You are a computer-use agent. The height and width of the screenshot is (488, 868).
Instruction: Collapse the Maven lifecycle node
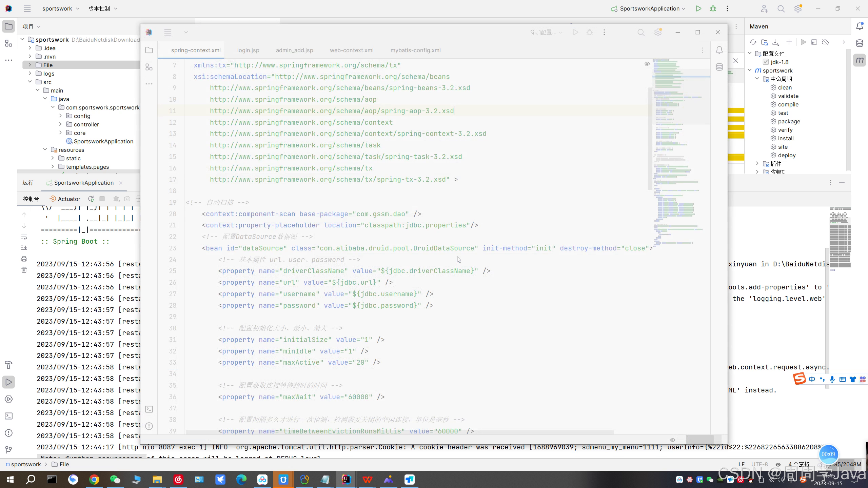(757, 79)
